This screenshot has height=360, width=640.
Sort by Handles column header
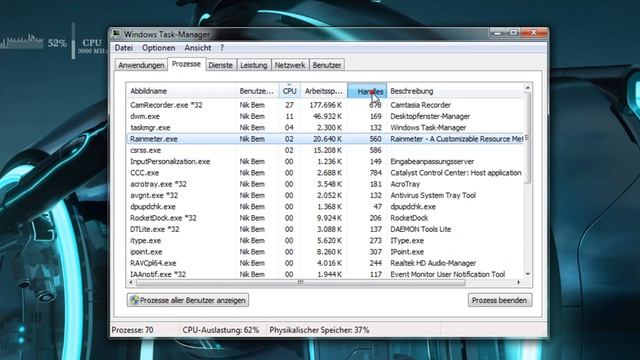367,91
